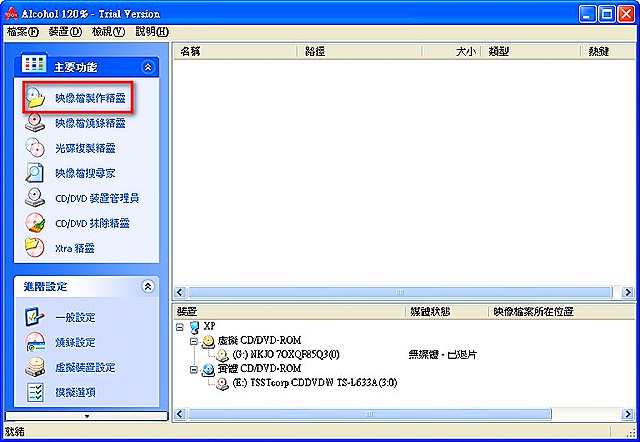Sort by 路徑 column header
Image resolution: width=640 pixels, height=442 pixels.
361,51
